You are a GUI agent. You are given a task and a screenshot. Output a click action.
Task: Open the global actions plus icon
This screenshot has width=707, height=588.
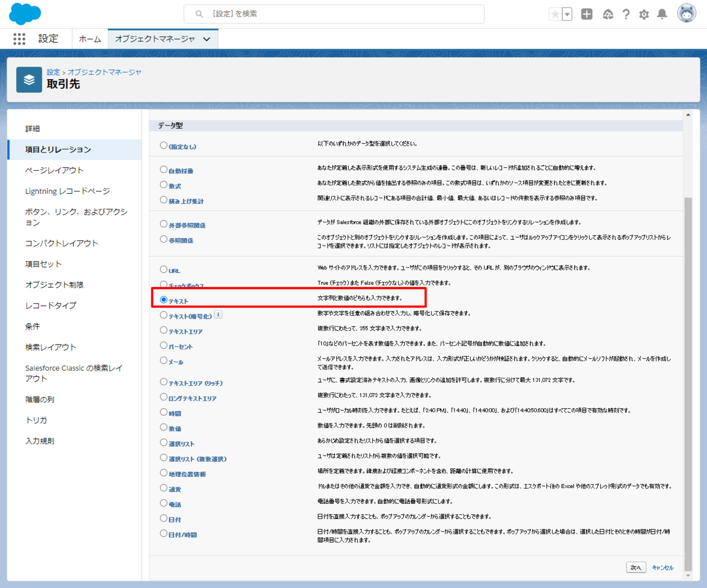(587, 14)
